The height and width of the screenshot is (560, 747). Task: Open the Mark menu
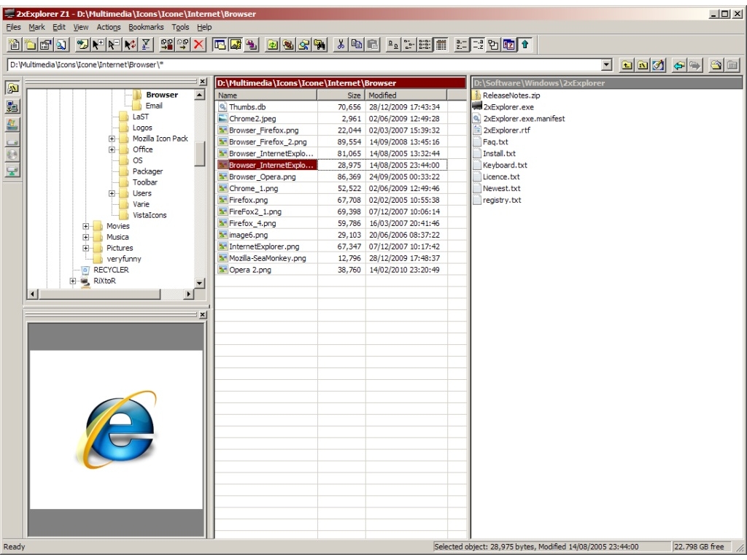pos(36,27)
